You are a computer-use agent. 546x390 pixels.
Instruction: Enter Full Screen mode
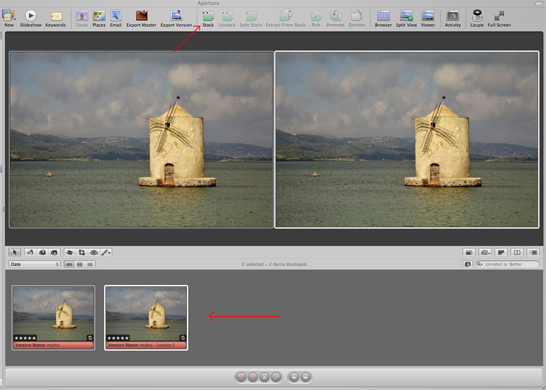[x=499, y=18]
